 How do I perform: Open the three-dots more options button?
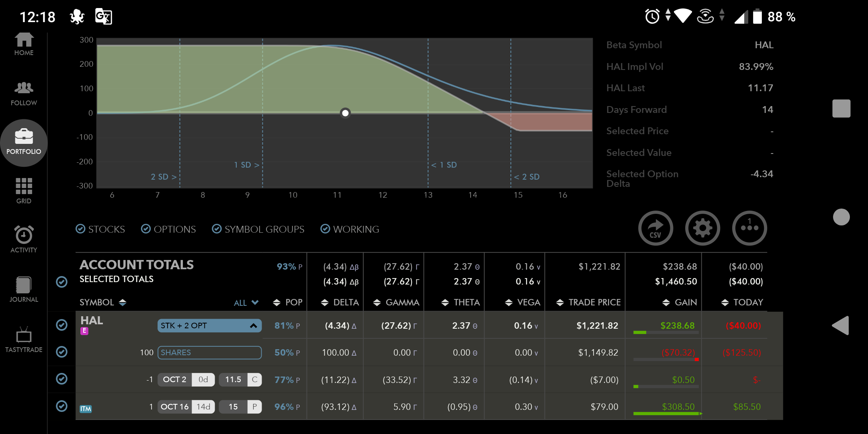[x=749, y=228]
